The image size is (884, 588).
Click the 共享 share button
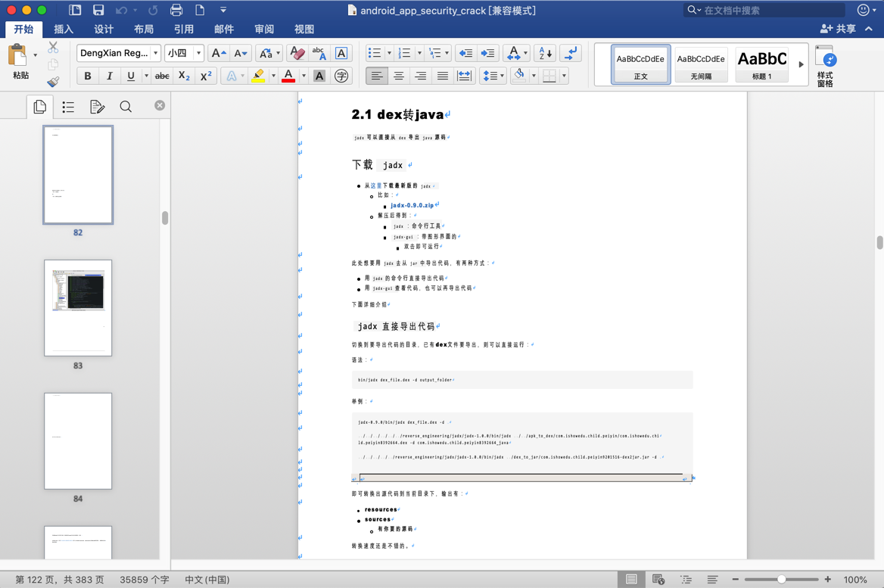(x=839, y=29)
